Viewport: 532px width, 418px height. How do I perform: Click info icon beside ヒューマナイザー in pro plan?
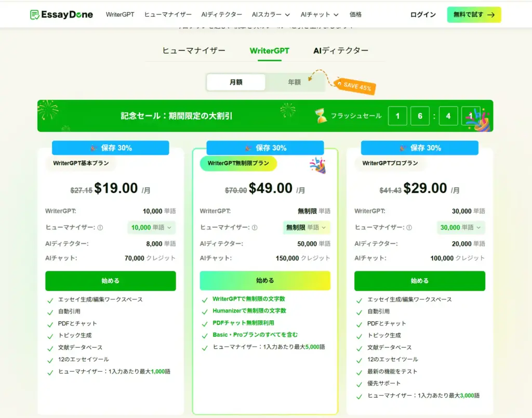coord(409,228)
